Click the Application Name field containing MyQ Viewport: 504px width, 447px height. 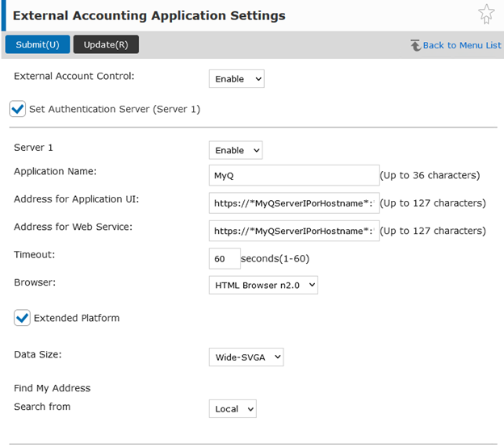tap(293, 175)
